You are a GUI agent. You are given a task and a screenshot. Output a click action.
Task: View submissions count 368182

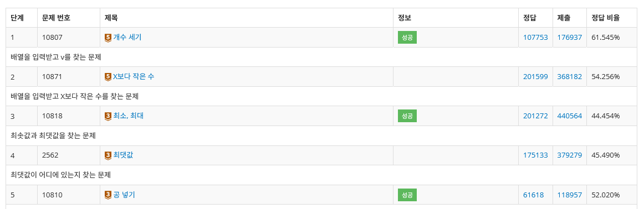point(570,77)
